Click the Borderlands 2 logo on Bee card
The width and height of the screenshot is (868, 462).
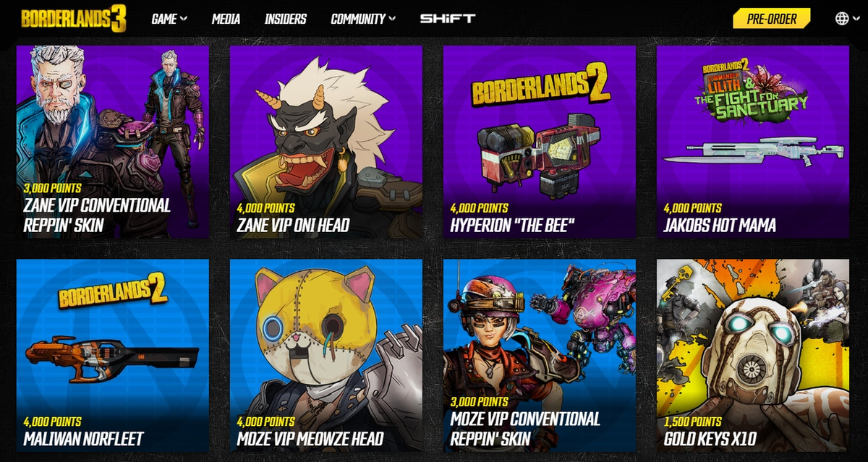click(x=540, y=90)
